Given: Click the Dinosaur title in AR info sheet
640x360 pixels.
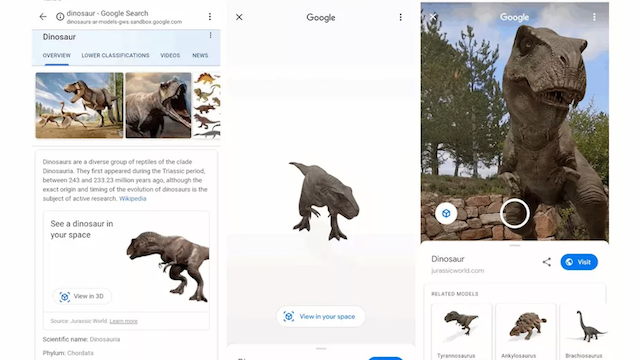Looking at the screenshot, I should [x=448, y=259].
